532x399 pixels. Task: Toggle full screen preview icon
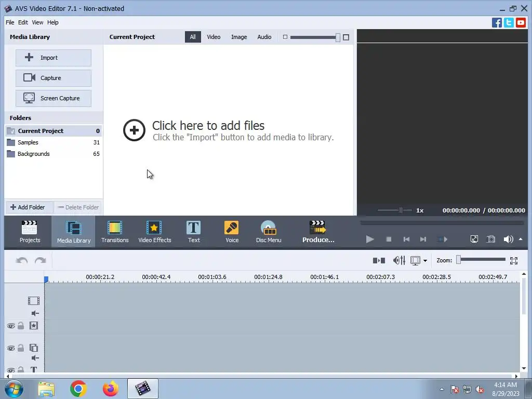(x=474, y=239)
